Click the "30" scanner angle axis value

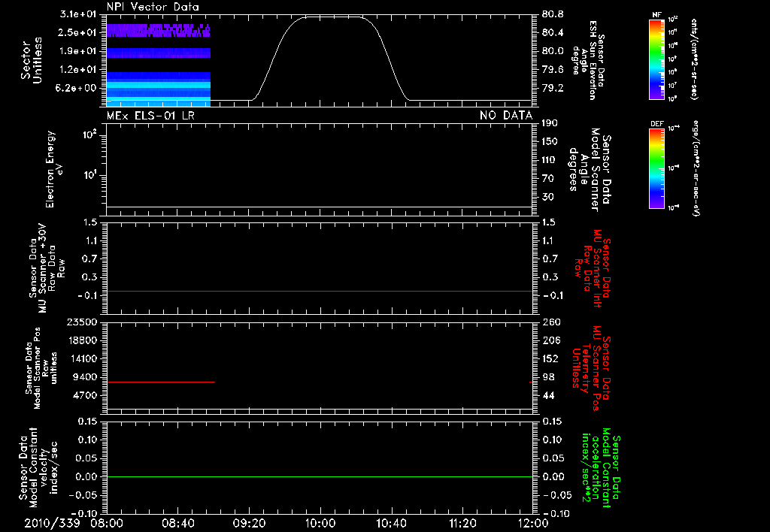coord(547,197)
